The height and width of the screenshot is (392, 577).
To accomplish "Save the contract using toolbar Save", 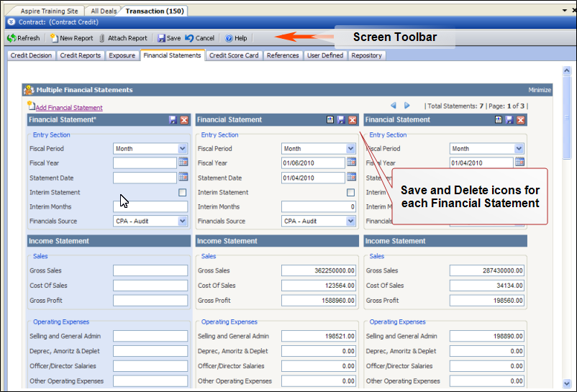I will point(169,38).
